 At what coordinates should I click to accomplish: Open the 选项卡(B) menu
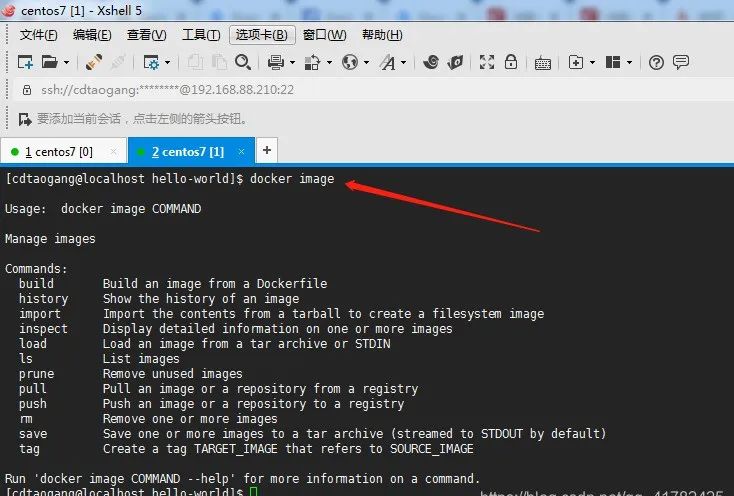262,35
